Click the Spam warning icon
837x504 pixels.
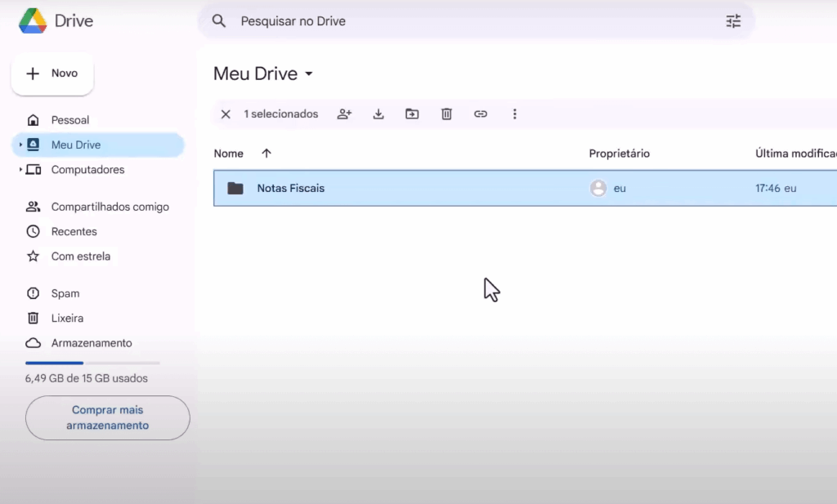(x=33, y=293)
